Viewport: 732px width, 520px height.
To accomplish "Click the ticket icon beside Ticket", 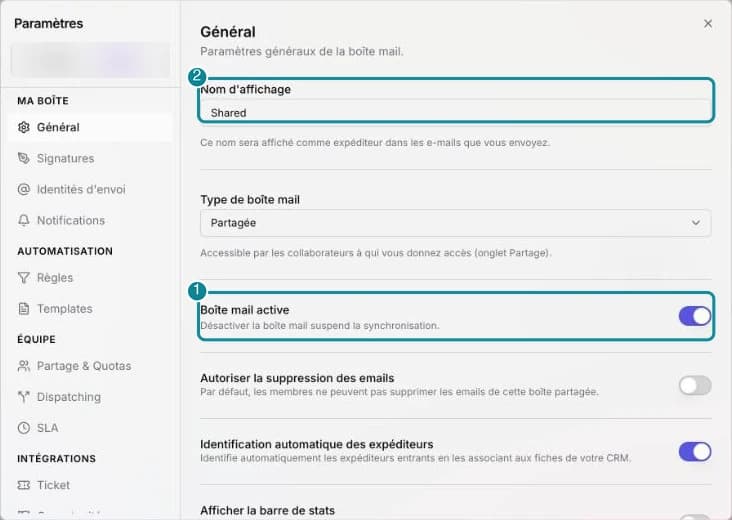I will point(23,485).
